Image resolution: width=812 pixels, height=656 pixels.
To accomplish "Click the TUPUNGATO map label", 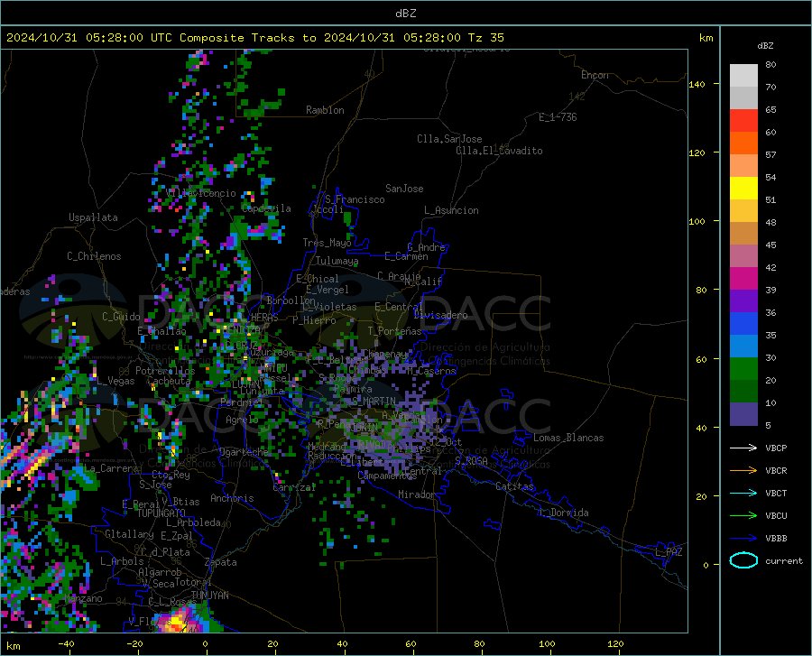I will 161,513.
